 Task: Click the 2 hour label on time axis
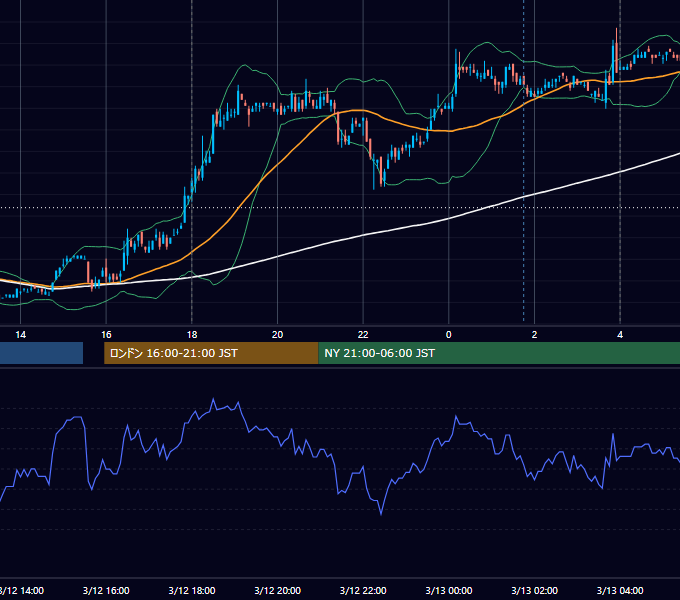[534, 335]
